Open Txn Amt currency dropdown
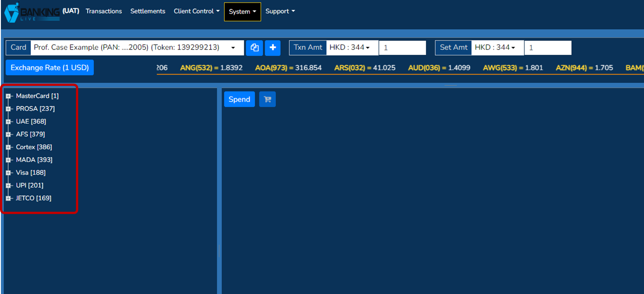 click(352, 48)
